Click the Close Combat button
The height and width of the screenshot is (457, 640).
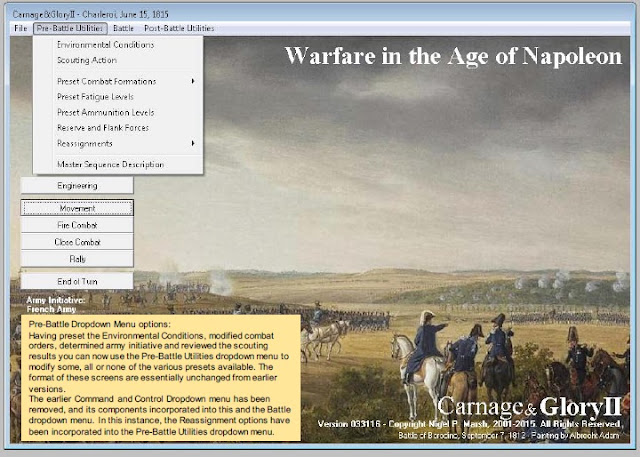77,242
